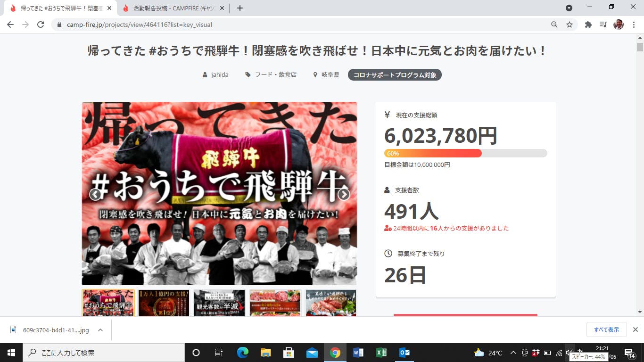Expand the downloaded jpg file options chevron
The height and width of the screenshot is (362, 644).
[100, 330]
